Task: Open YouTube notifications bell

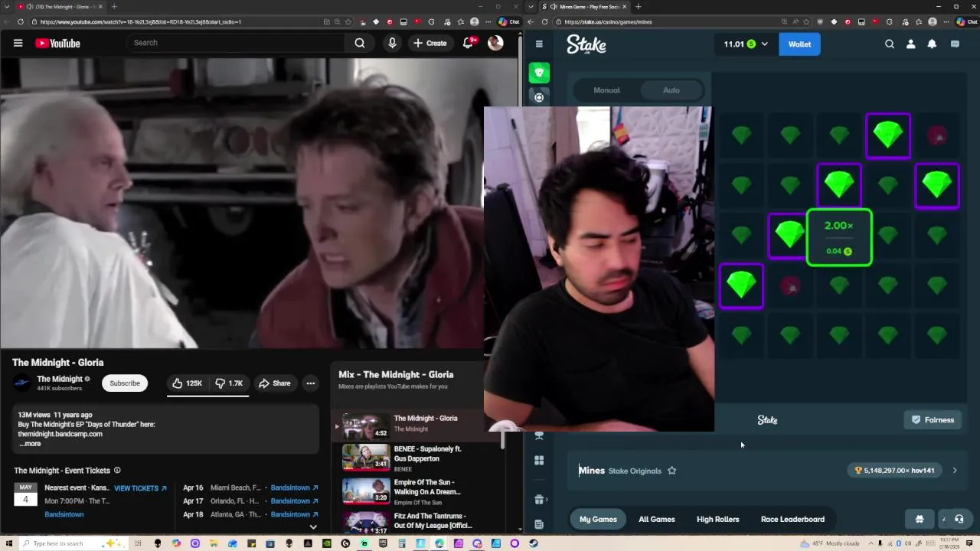Action: [x=469, y=43]
